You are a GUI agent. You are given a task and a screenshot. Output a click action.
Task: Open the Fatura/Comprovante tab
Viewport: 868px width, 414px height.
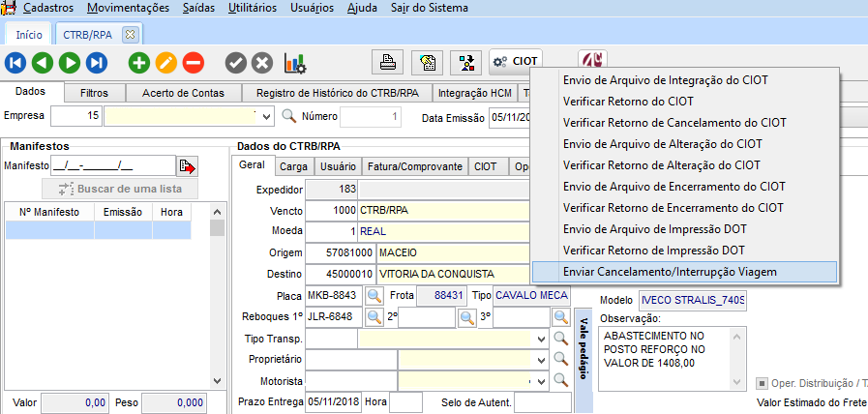pyautogui.click(x=416, y=166)
